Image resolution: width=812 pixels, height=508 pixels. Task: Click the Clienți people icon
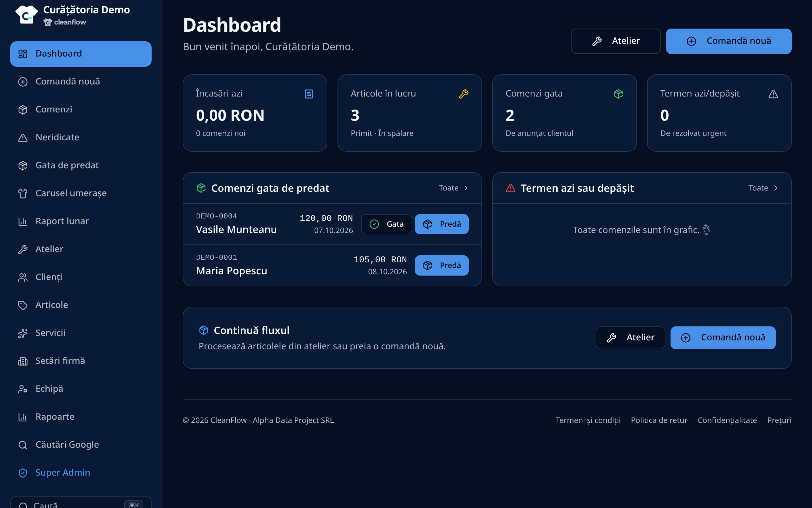coord(23,277)
